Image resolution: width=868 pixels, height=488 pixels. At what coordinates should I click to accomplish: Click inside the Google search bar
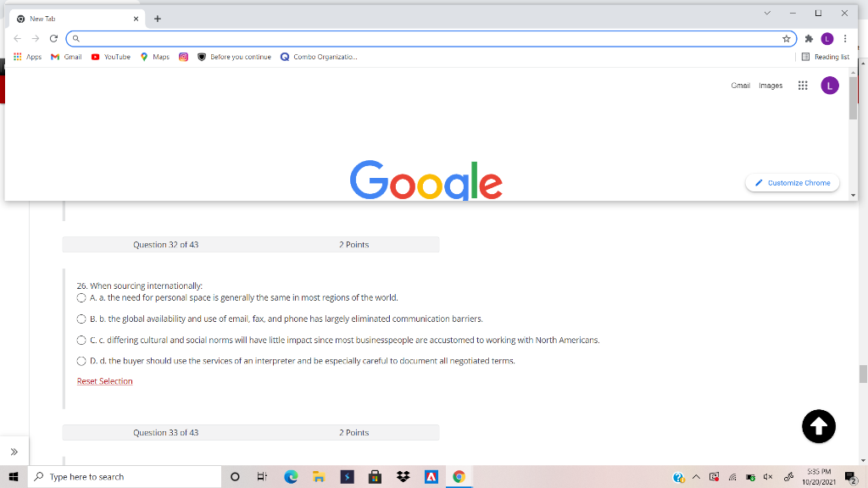pos(424,38)
